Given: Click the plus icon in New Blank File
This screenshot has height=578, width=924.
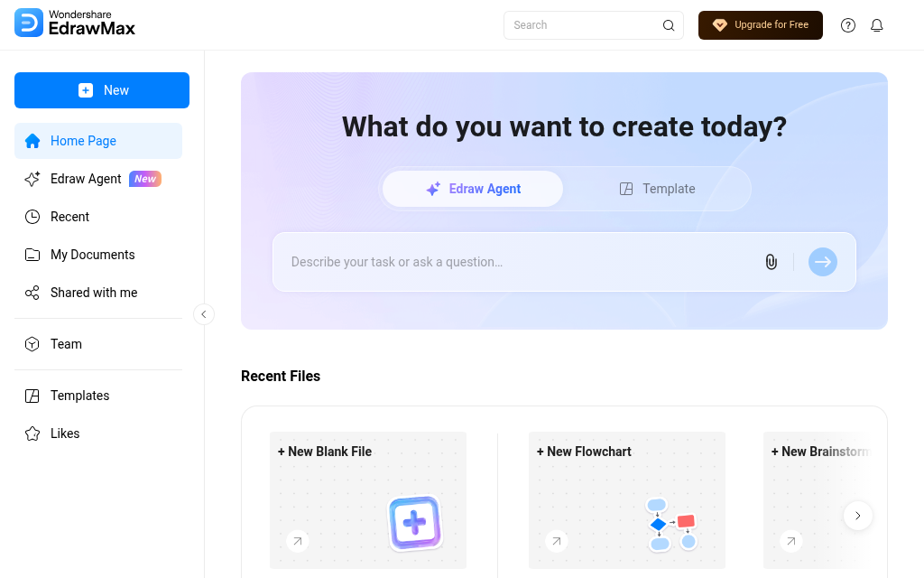Looking at the screenshot, I should coord(415,523).
